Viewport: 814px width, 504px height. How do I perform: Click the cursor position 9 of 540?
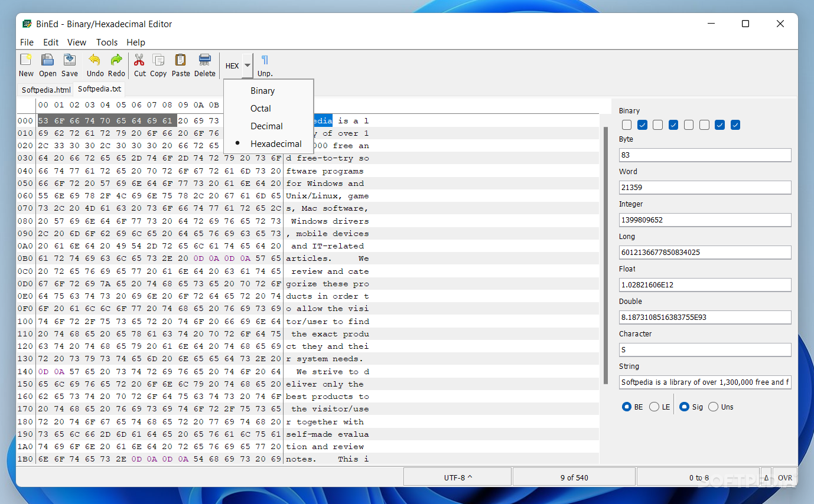(x=574, y=477)
